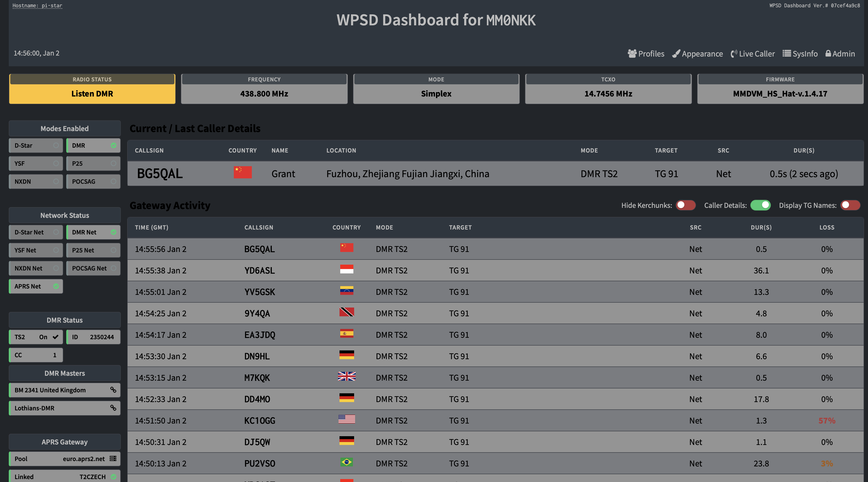The image size is (868, 482).
Task: Click the D-Star mode status indicator
Action: point(56,145)
